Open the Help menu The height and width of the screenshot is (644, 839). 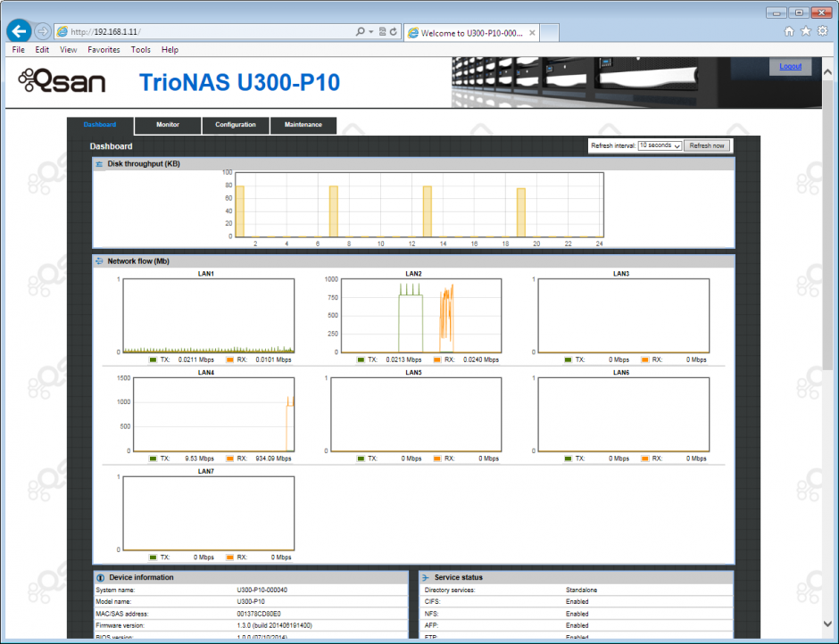(x=170, y=50)
